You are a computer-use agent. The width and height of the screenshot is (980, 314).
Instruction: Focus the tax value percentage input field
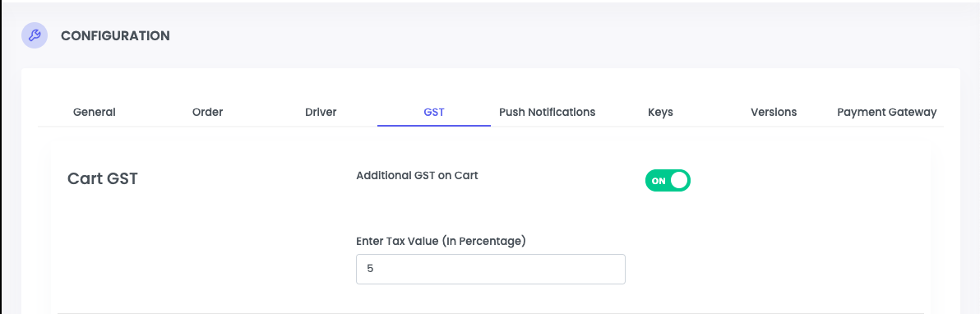point(491,269)
